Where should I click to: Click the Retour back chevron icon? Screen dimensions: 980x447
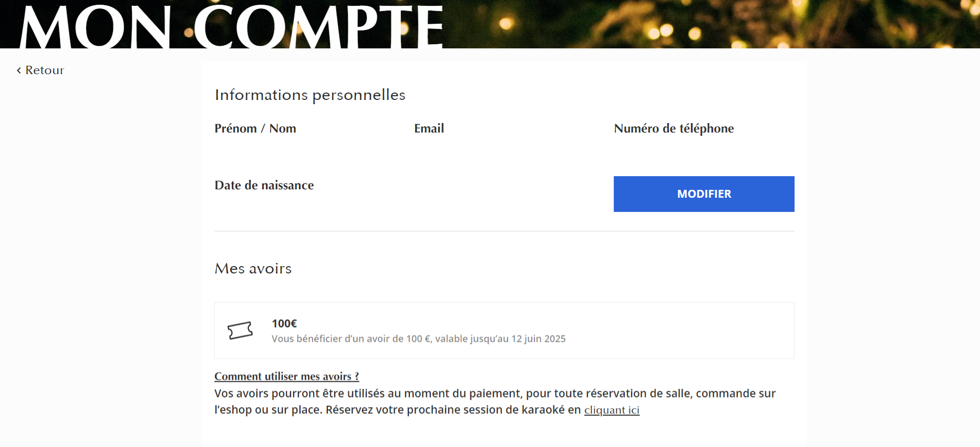point(19,70)
